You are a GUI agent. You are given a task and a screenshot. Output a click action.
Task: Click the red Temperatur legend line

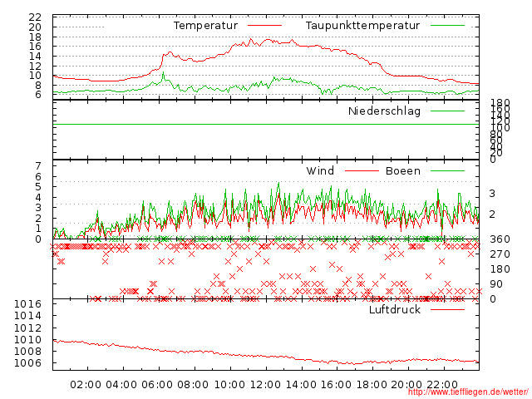pos(264,26)
